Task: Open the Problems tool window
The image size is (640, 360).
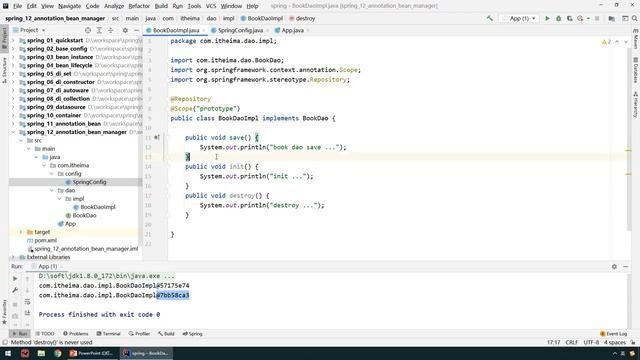Action: click(x=76, y=334)
